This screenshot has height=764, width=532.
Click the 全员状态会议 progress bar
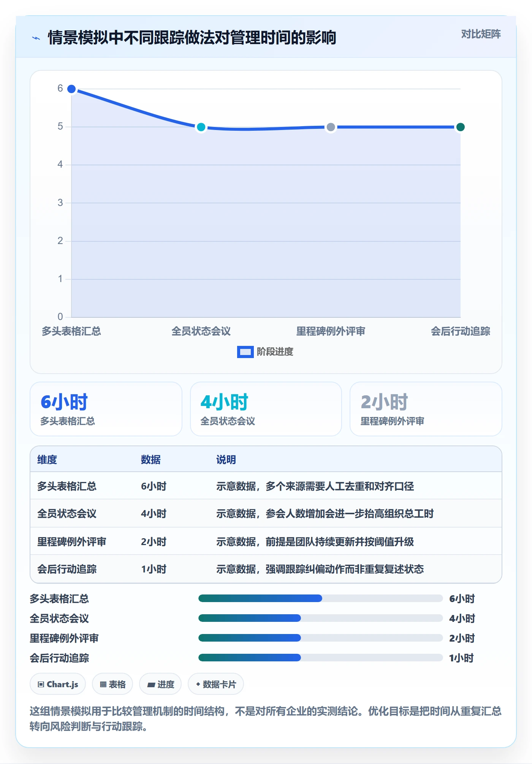click(x=320, y=618)
